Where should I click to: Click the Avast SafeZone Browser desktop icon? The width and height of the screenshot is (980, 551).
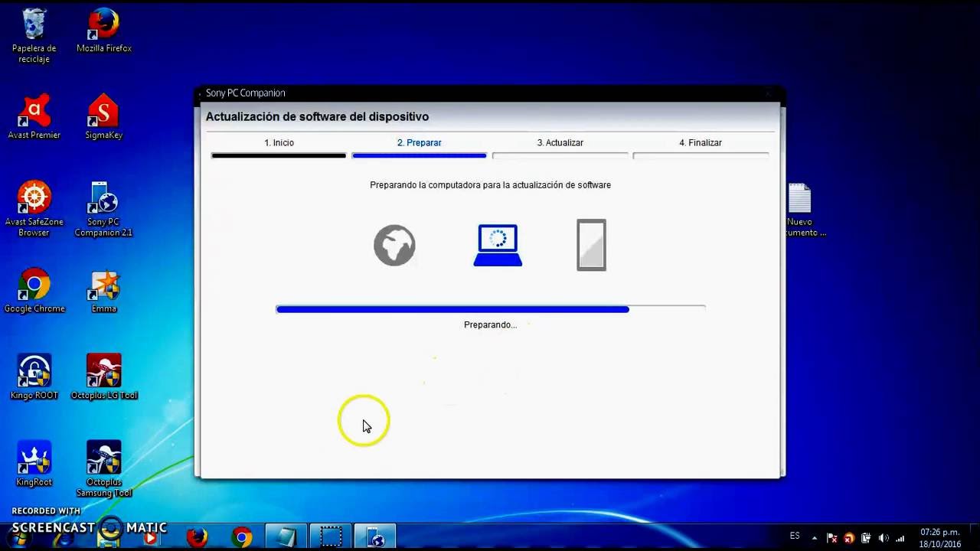[x=34, y=209]
